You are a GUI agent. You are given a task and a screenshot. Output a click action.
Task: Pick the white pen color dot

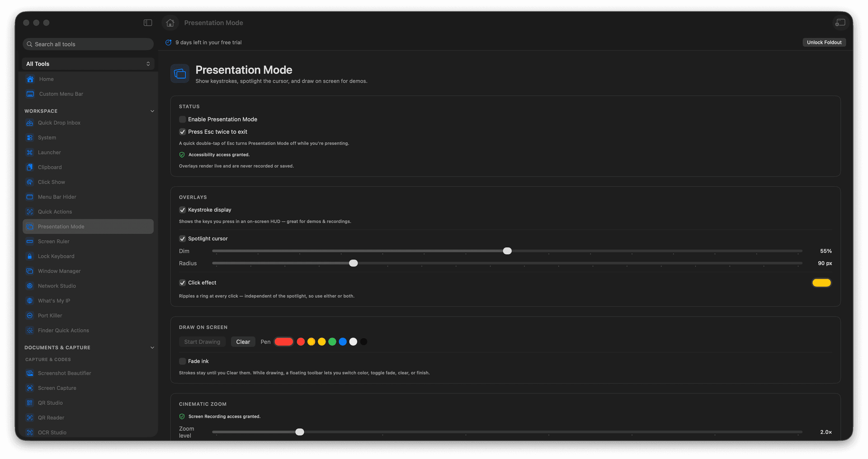(x=353, y=342)
